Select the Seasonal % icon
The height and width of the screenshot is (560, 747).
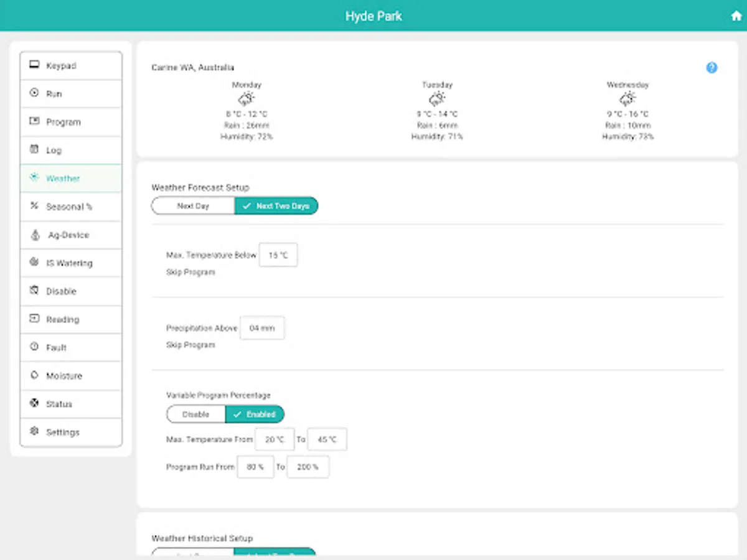[x=34, y=206]
